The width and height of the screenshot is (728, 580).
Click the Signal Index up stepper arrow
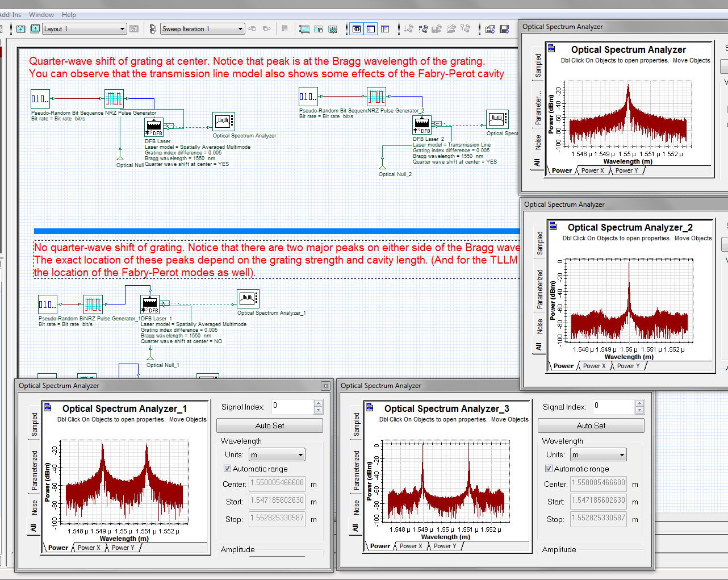pyautogui.click(x=319, y=403)
